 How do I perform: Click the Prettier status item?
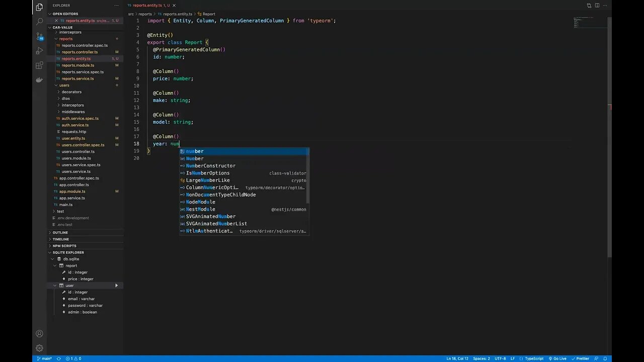580,358
